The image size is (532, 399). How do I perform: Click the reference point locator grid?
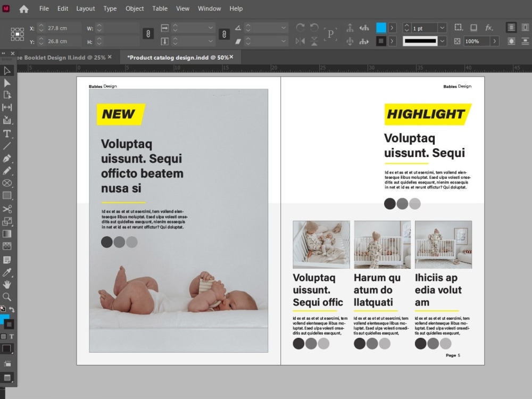18,34
